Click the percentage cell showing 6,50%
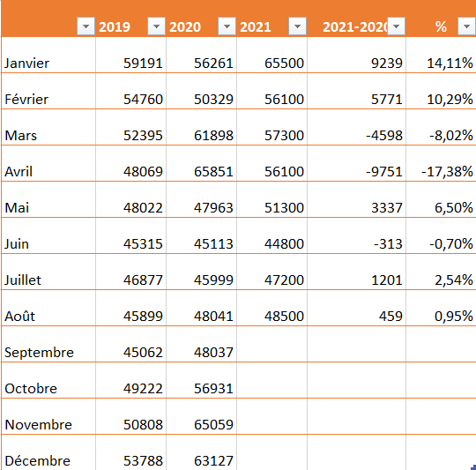476x470 pixels. [441, 199]
